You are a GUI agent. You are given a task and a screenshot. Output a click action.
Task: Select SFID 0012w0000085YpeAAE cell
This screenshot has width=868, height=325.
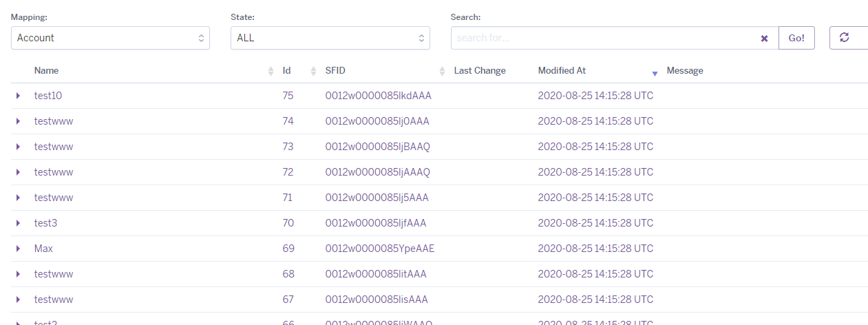click(379, 249)
